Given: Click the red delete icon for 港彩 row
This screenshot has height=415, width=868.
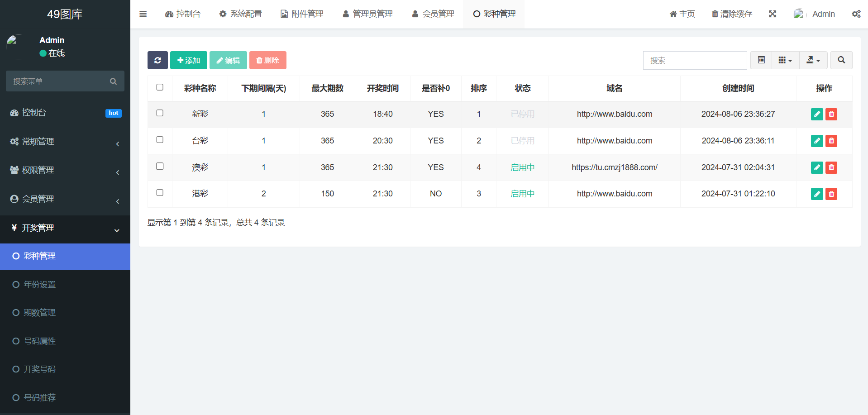Looking at the screenshot, I should pos(831,194).
